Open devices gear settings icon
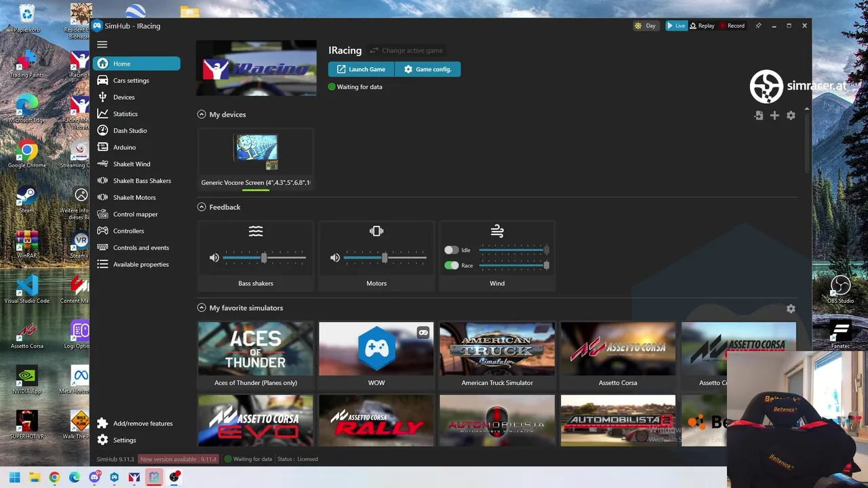 point(791,116)
